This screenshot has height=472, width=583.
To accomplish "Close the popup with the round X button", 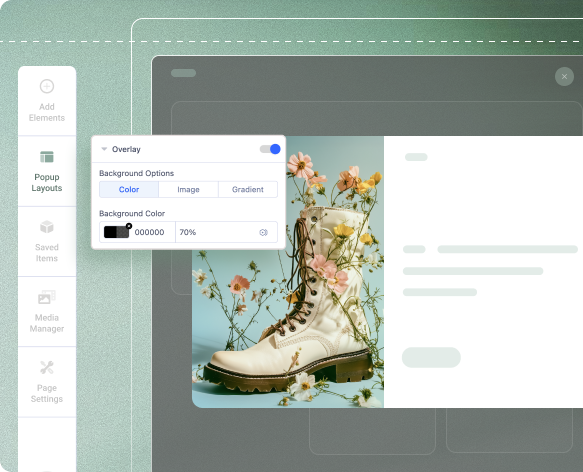I will (x=564, y=77).
